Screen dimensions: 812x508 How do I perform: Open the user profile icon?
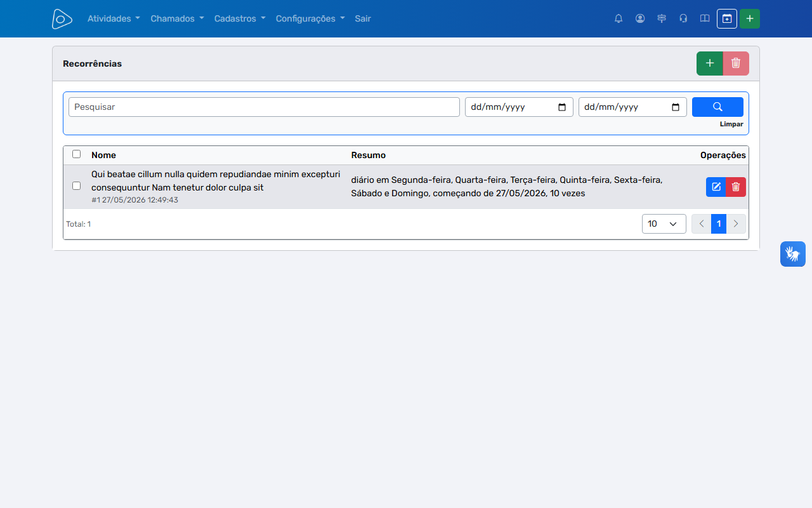pyautogui.click(x=640, y=18)
